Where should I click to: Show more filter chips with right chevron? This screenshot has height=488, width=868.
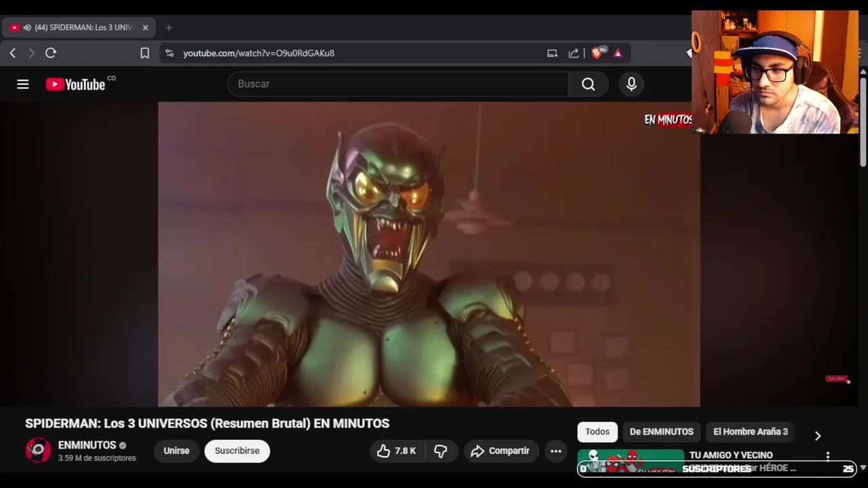coord(817,436)
